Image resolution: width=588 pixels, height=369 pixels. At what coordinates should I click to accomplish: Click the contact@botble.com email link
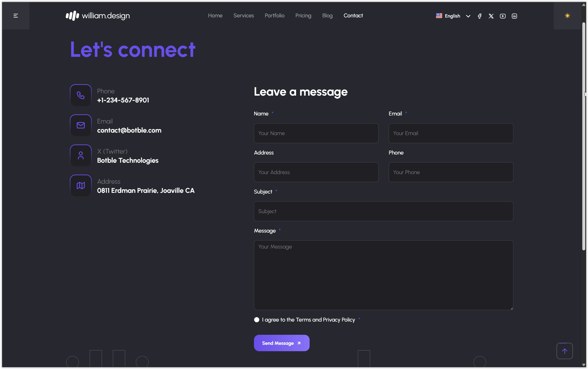pos(129,130)
